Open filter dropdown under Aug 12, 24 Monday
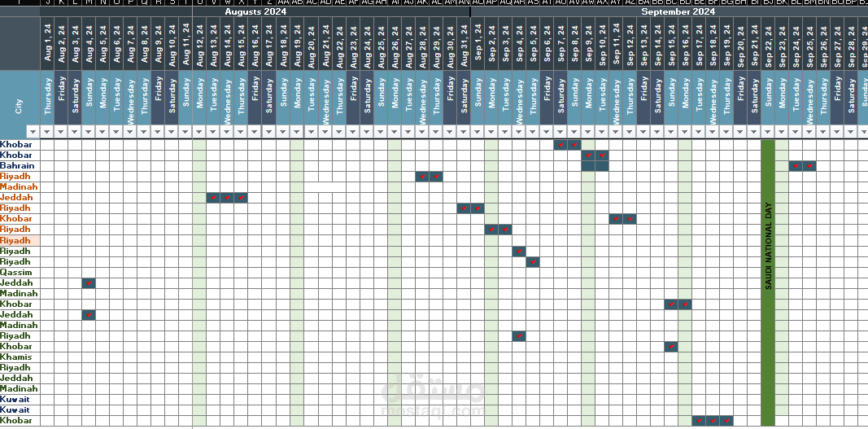This screenshot has height=429, width=868. (200, 132)
